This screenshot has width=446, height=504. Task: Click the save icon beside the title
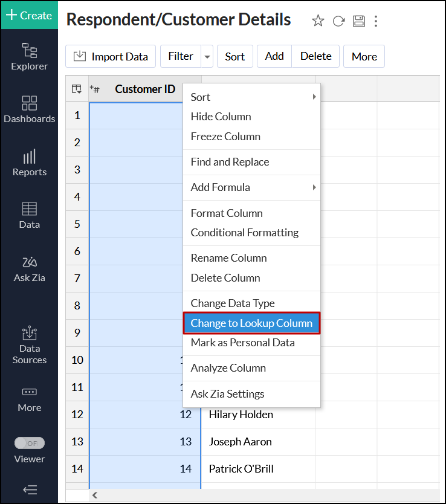coord(358,21)
